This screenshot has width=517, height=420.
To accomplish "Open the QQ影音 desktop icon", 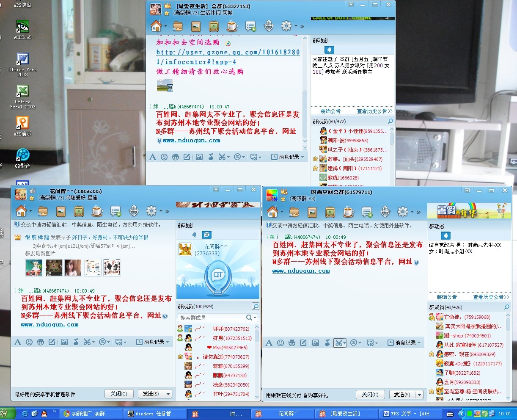I will [x=22, y=158].
